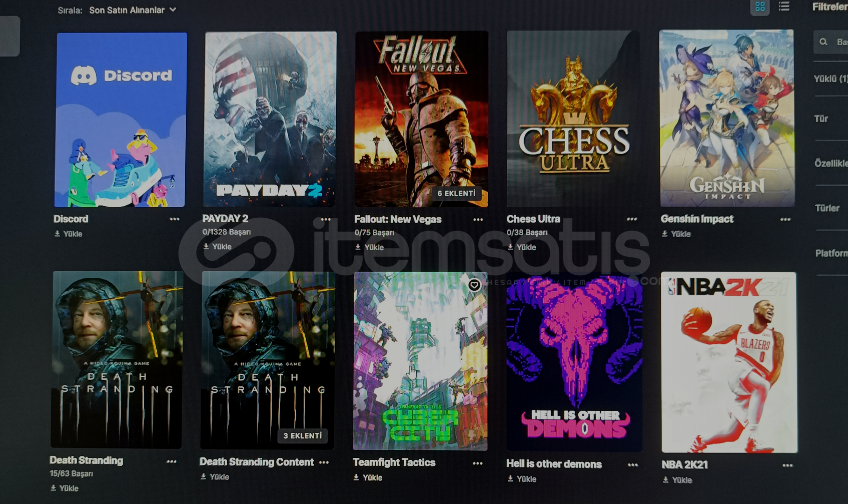Open Genshin Impact three-dot menu
This screenshot has height=504, width=848.
pyautogui.click(x=785, y=219)
